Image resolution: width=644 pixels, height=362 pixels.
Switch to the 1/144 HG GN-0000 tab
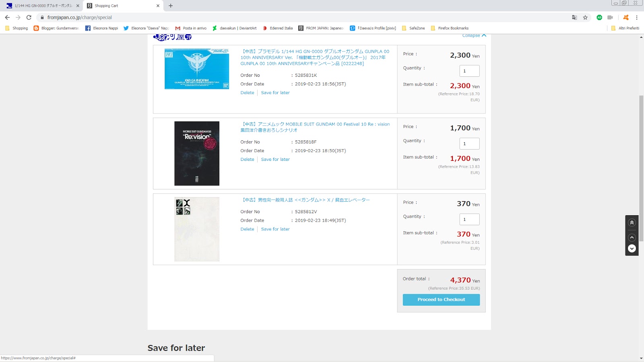click(x=42, y=6)
